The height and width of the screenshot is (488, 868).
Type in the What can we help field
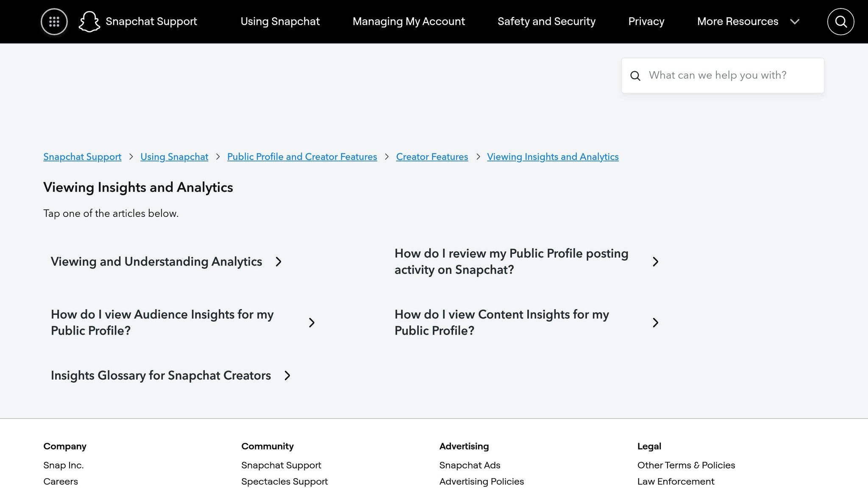(729, 75)
